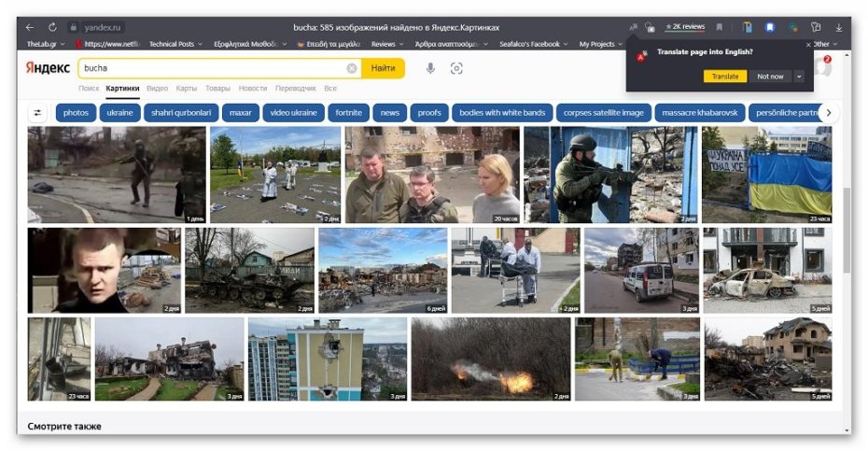Go back with the browser back arrow
The width and height of the screenshot is (868, 451).
30,27
